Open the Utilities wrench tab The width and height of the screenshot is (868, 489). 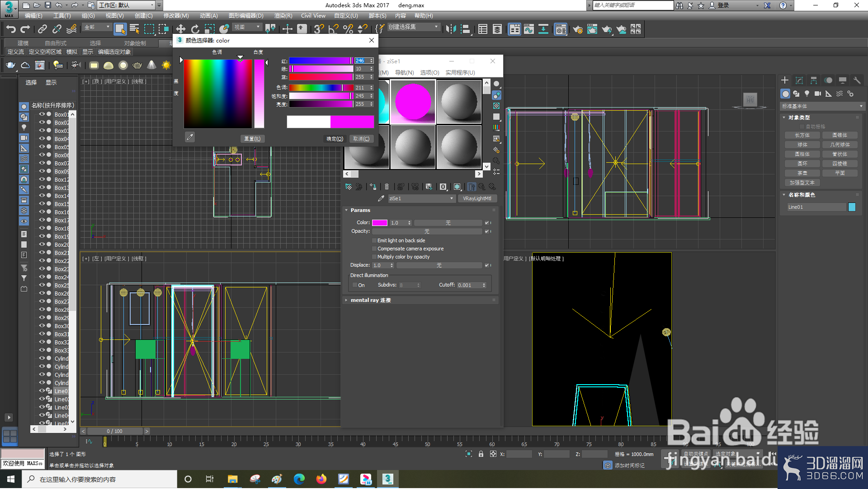857,80
